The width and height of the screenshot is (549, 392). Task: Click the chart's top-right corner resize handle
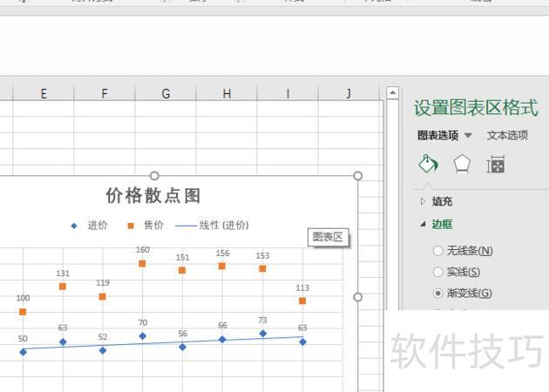[357, 176]
